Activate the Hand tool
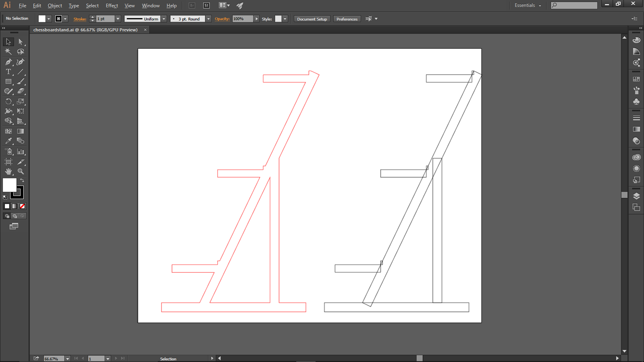 point(8,172)
